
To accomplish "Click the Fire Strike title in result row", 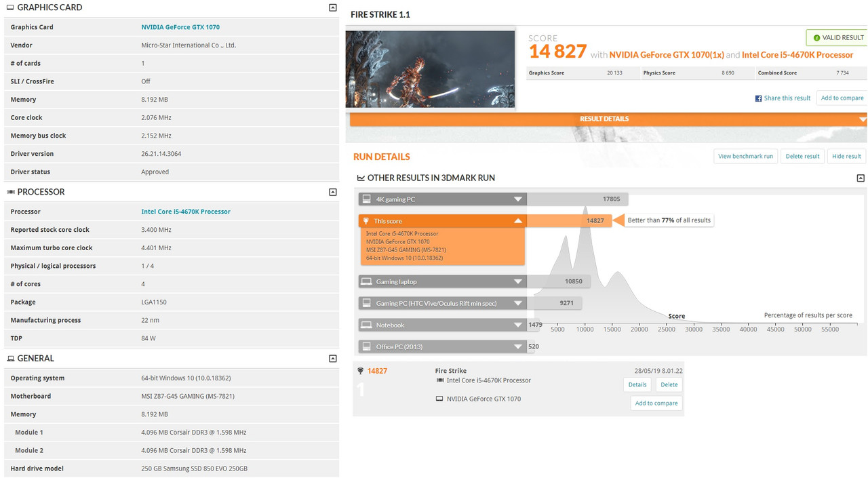I will [451, 371].
